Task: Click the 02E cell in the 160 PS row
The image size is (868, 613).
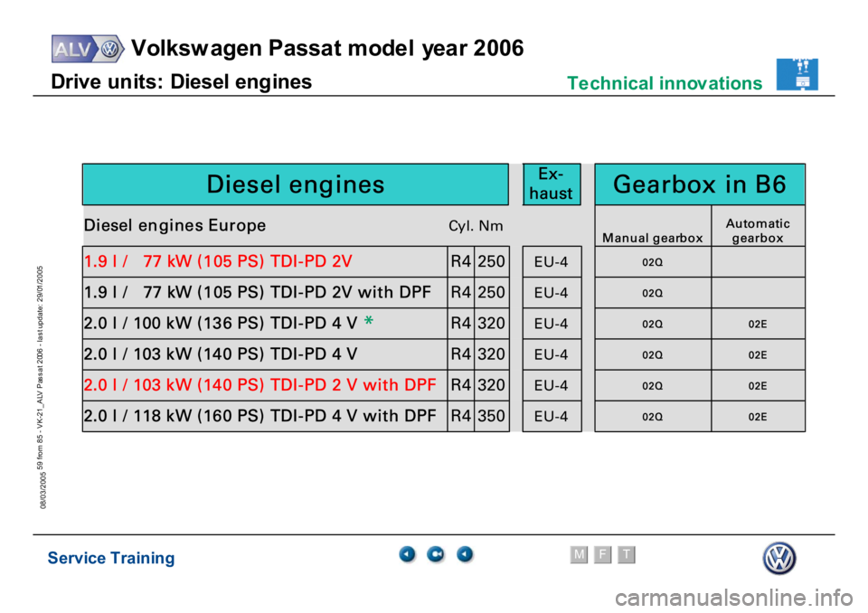Action: [758, 417]
